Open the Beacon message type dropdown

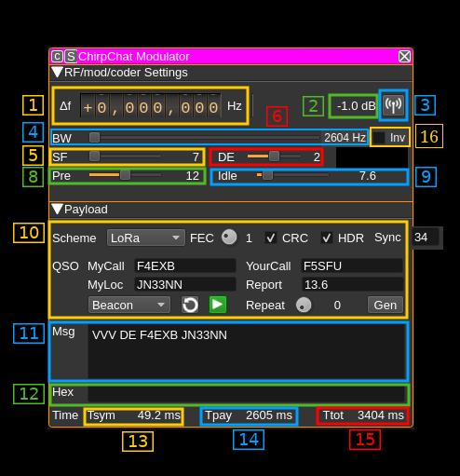pyautogui.click(x=129, y=305)
